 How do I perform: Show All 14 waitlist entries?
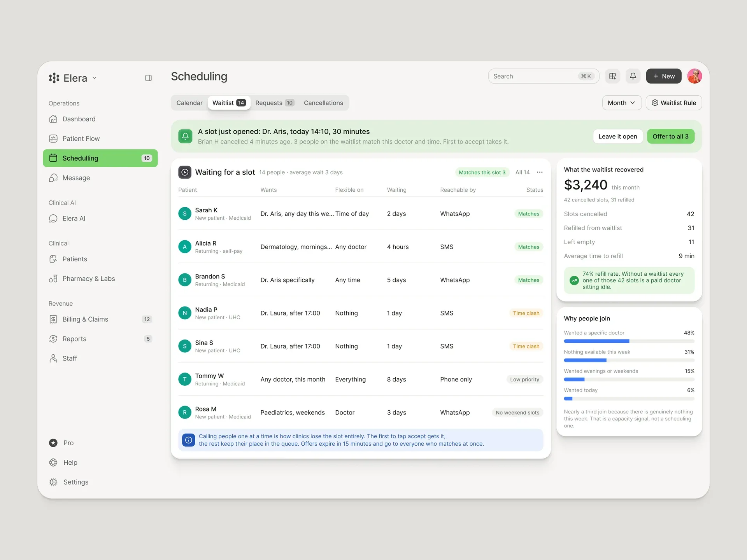pos(523,173)
